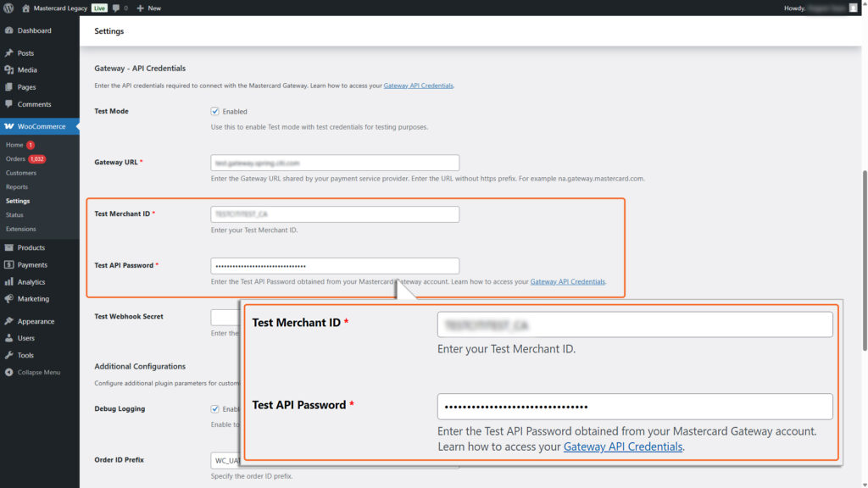Disable the Test Mode Enabled checkbox
The image size is (868, 488).
(x=214, y=111)
